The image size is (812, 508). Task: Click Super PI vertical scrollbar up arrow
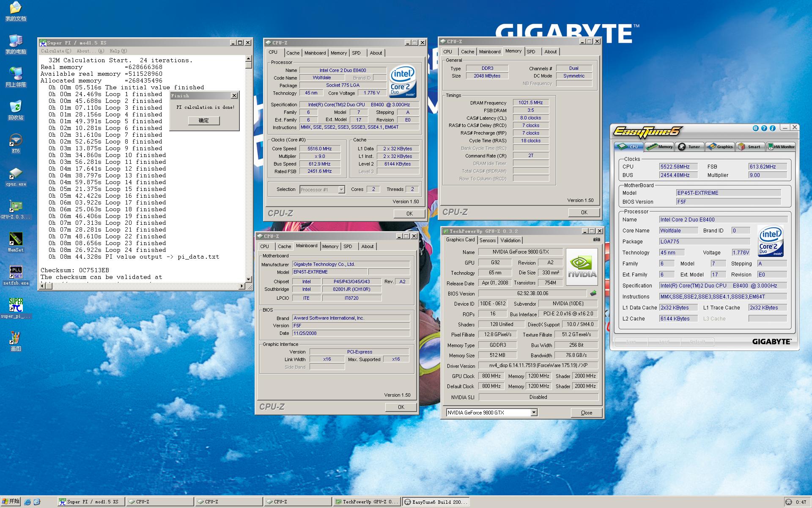pos(249,59)
